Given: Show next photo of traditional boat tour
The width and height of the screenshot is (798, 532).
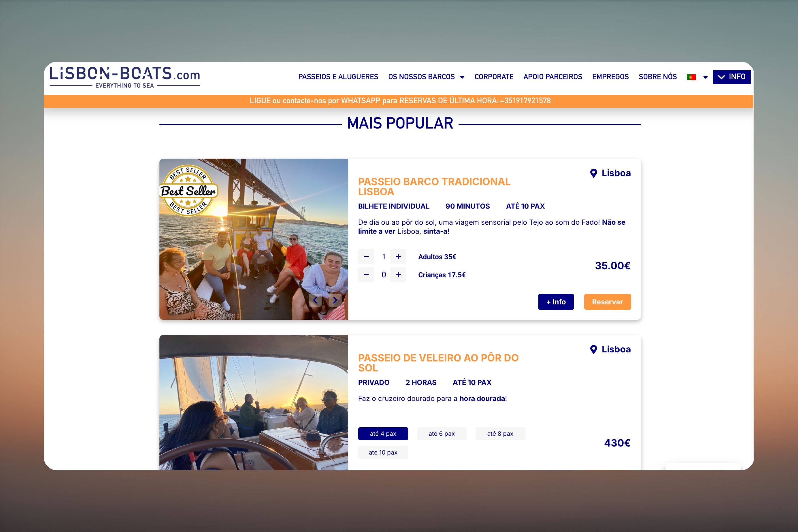Looking at the screenshot, I should [x=335, y=300].
